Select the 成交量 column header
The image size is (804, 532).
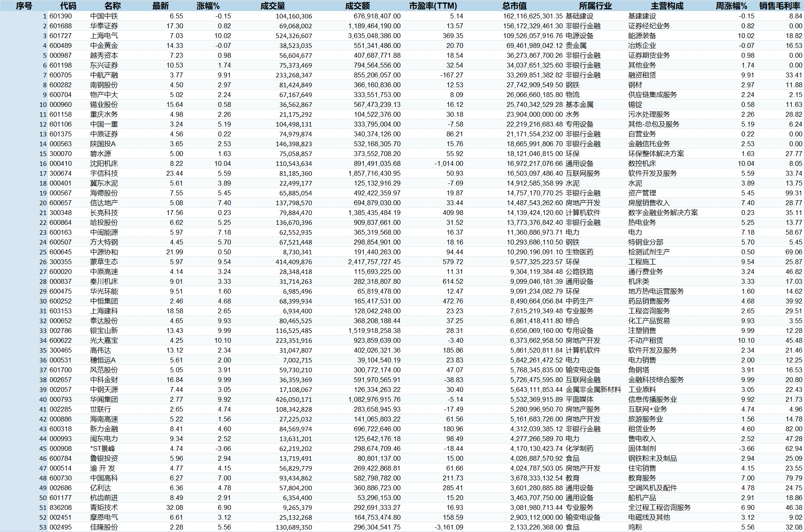tap(273, 6)
